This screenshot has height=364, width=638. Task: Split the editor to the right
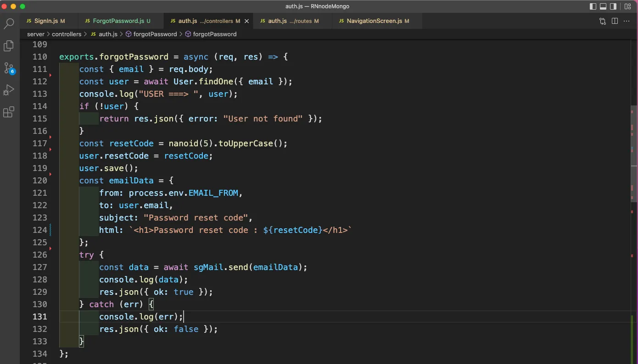tap(615, 21)
